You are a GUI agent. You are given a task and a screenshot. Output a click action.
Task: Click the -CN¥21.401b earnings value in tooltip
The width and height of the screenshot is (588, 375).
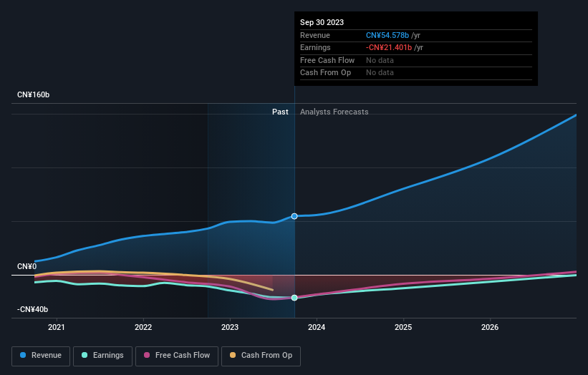pyautogui.click(x=389, y=47)
